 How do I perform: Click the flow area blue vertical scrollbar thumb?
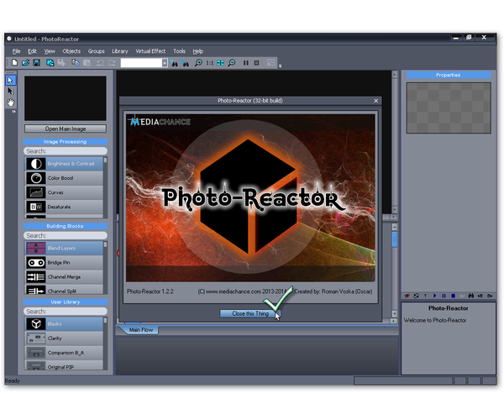pyautogui.click(x=395, y=239)
